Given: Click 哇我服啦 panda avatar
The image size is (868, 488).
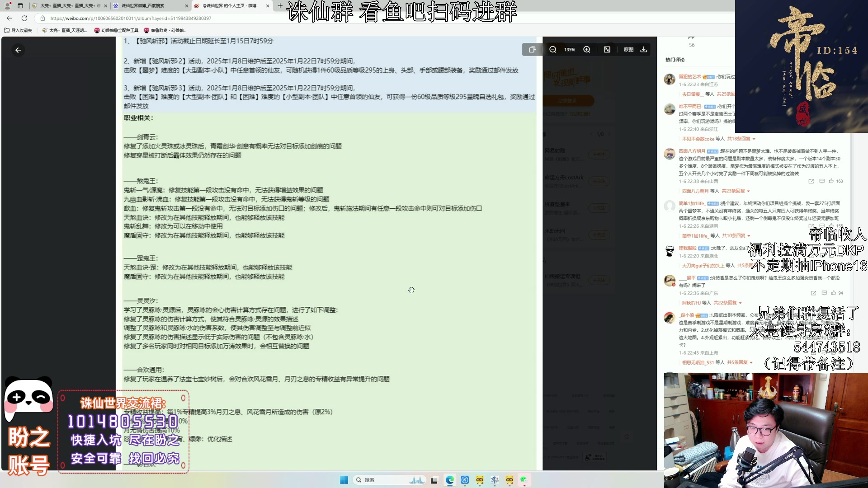Looking at the screenshot, I should (670, 251).
